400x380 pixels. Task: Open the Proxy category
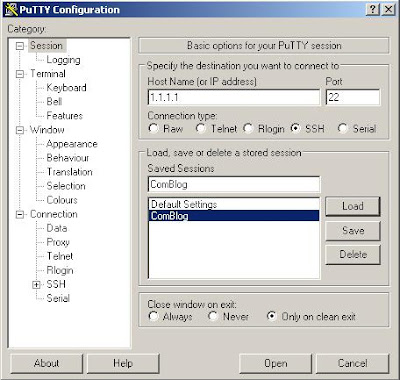click(x=58, y=242)
